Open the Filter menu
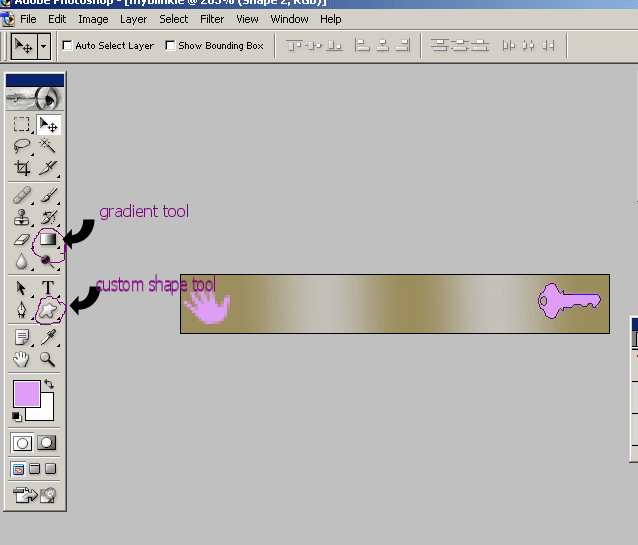Viewport: 638px width, 545px height. click(212, 19)
